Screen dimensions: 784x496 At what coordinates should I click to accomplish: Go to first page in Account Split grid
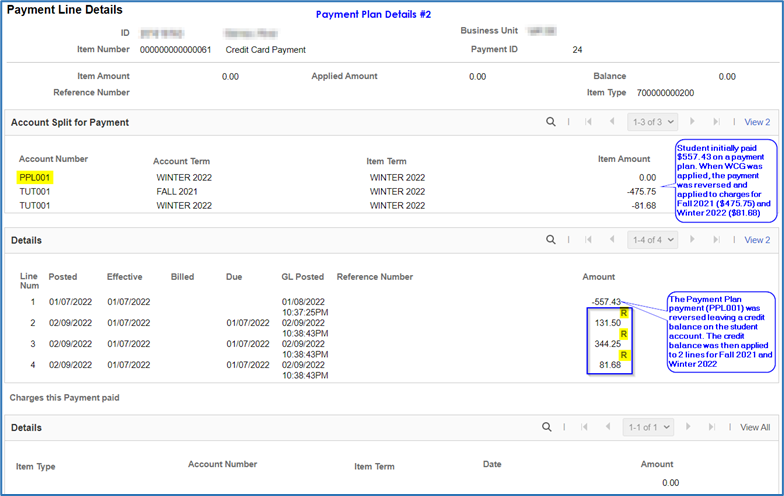click(588, 122)
